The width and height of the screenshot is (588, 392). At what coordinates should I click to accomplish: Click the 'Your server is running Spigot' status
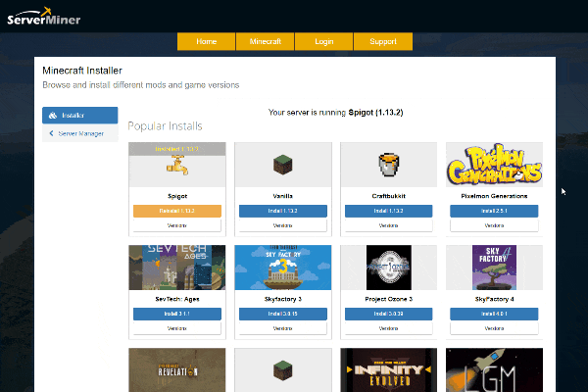tap(335, 112)
